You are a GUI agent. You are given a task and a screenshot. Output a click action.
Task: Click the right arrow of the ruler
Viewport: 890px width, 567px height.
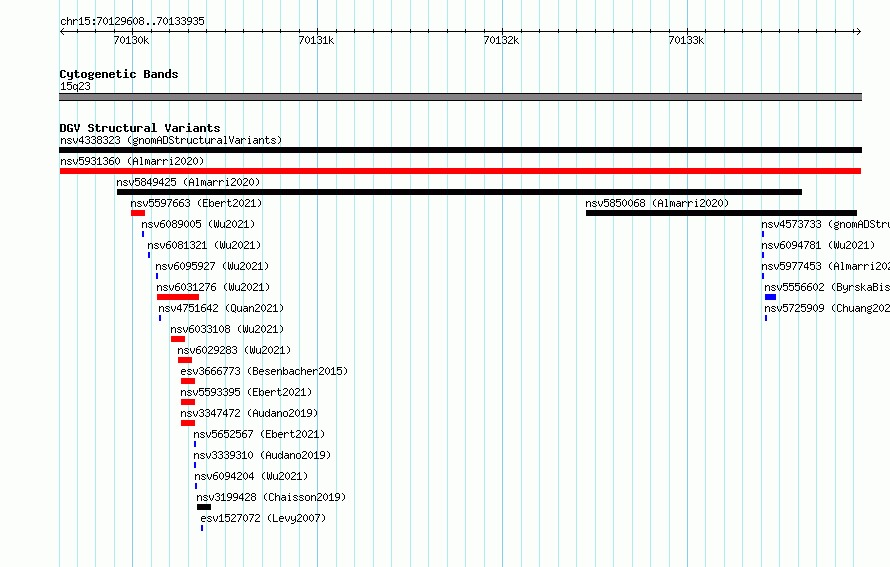[858, 32]
